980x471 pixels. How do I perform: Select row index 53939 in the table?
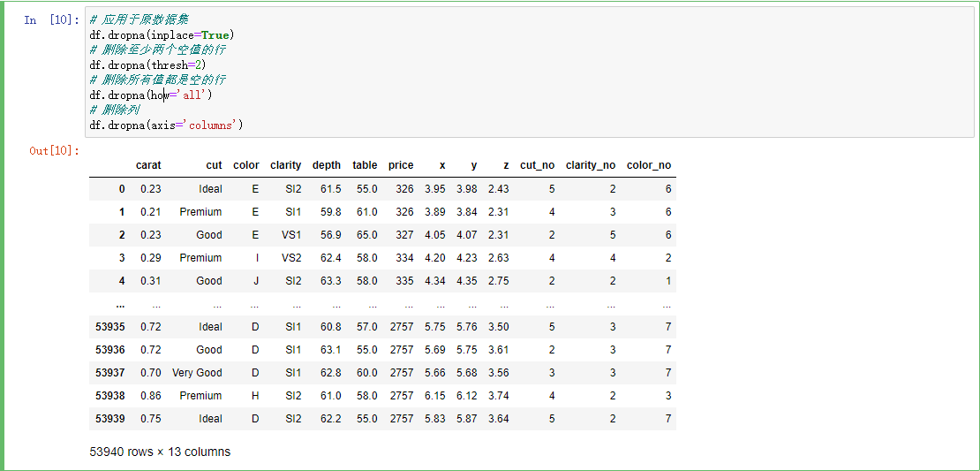coord(110,419)
